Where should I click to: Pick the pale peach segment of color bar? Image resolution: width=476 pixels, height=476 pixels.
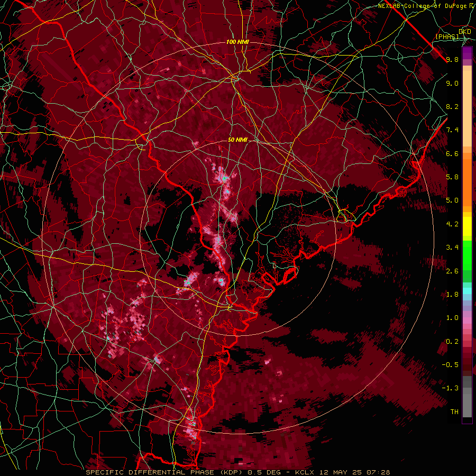click(467, 109)
